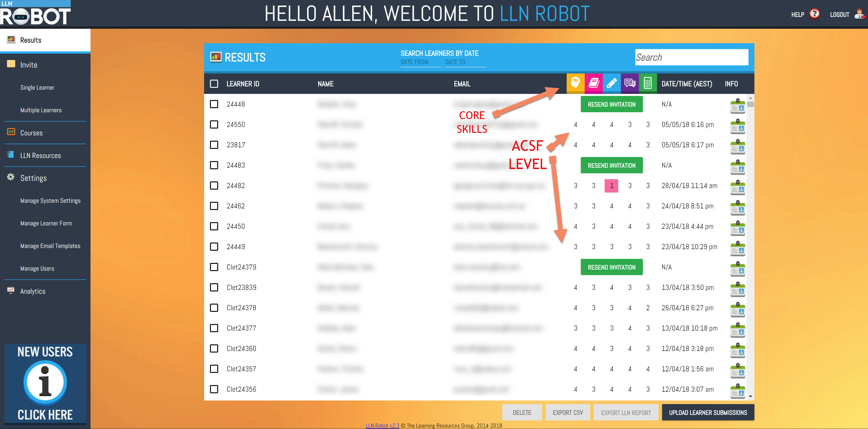Click Export LLN Report button
Screen dimensions: 868x429
pyautogui.click(x=626, y=412)
